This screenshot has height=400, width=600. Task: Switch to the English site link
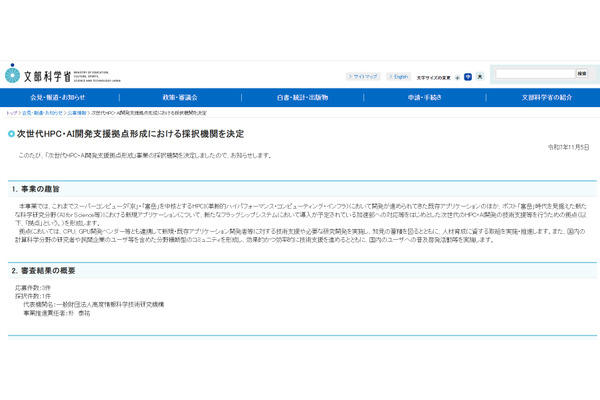399,77
